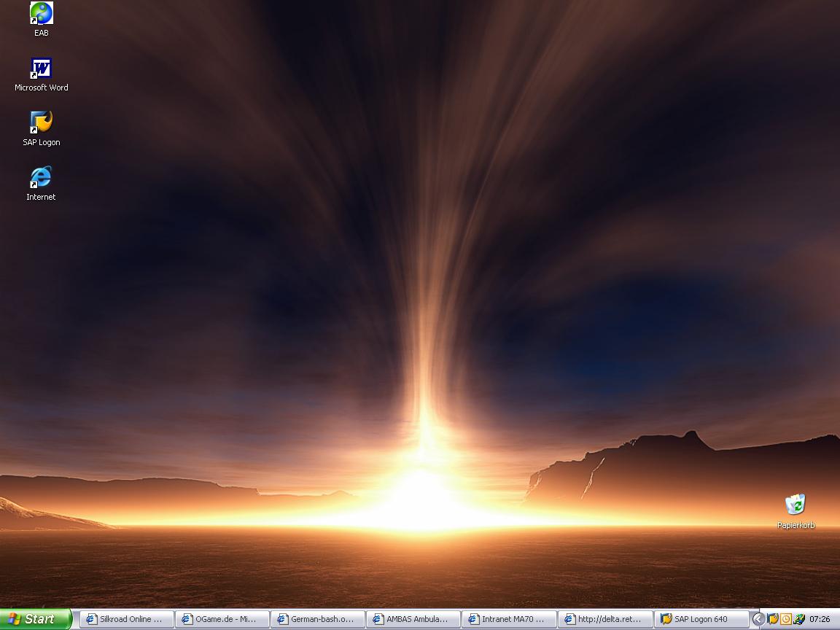Screen dimensions: 840x630
Task: Open the http://delta.ret... taskbar window
Action: [x=605, y=619]
